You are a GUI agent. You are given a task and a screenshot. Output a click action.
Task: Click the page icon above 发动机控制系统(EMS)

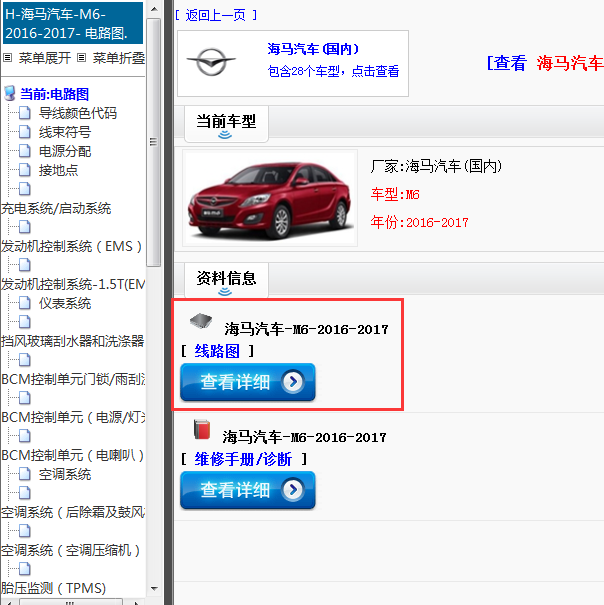point(25,227)
